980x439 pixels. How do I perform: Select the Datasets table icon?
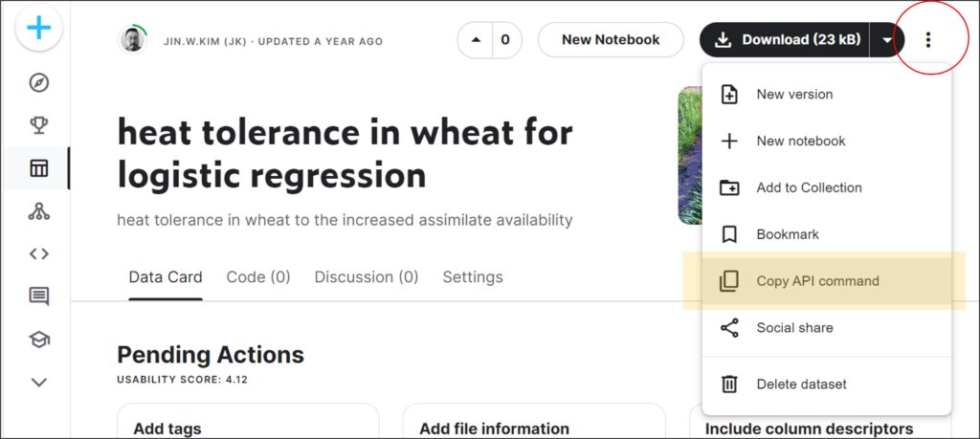[38, 169]
